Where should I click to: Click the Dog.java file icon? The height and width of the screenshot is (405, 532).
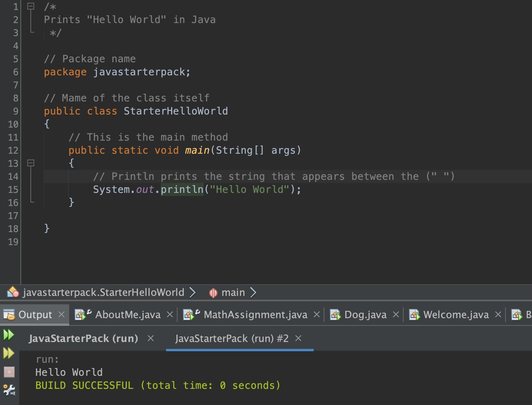click(x=336, y=315)
